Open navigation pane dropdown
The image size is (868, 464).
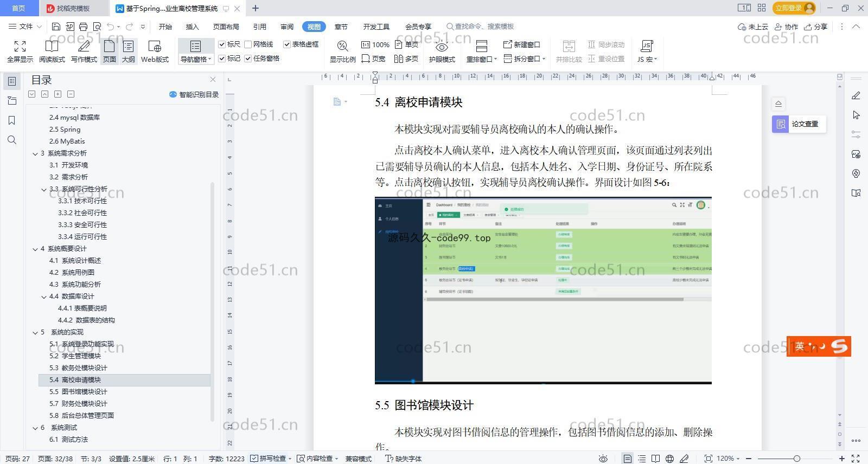(196, 60)
